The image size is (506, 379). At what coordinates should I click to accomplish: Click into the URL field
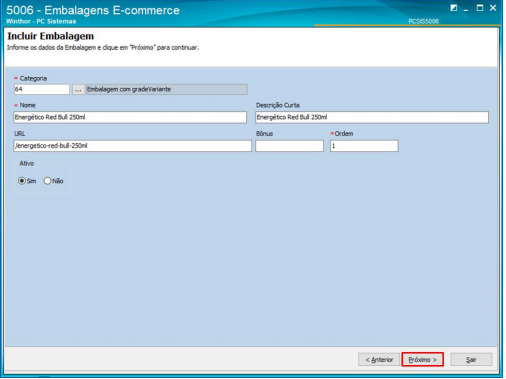tap(132, 146)
